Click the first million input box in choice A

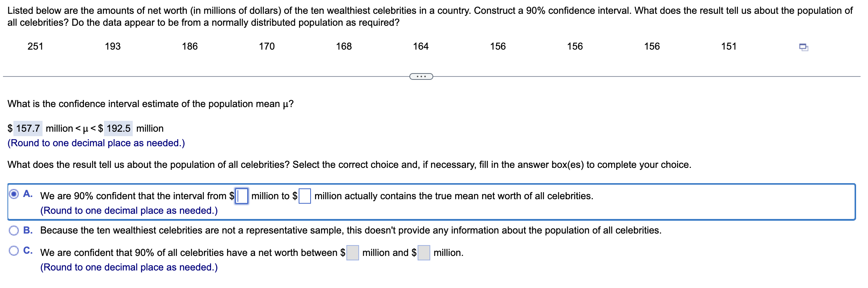coord(242,195)
